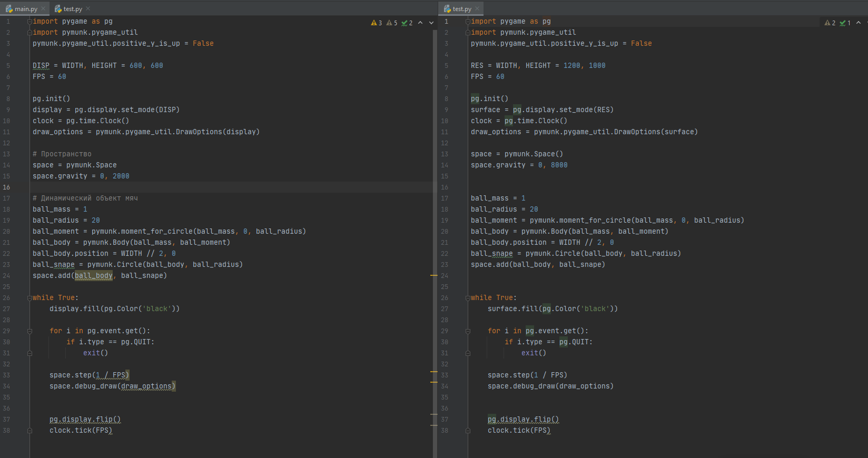Open the 2 warnings indicator in right editor
Screen dimensions: 868x458
pyautogui.click(x=830, y=23)
